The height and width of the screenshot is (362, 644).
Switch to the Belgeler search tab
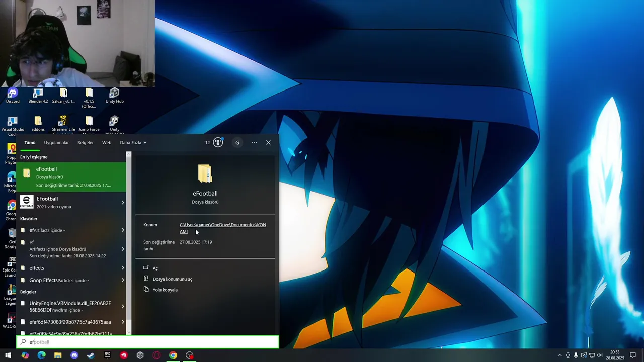pos(86,142)
